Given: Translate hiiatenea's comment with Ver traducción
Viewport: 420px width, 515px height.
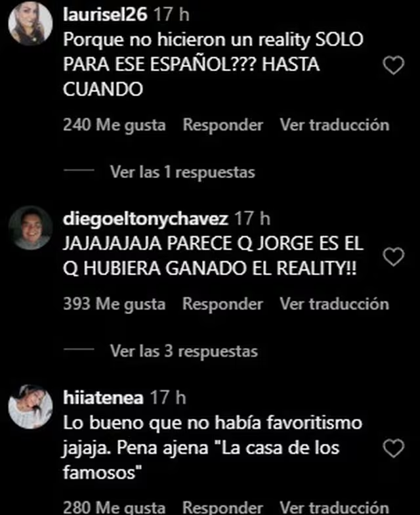Looking at the screenshot, I should pos(335,507).
